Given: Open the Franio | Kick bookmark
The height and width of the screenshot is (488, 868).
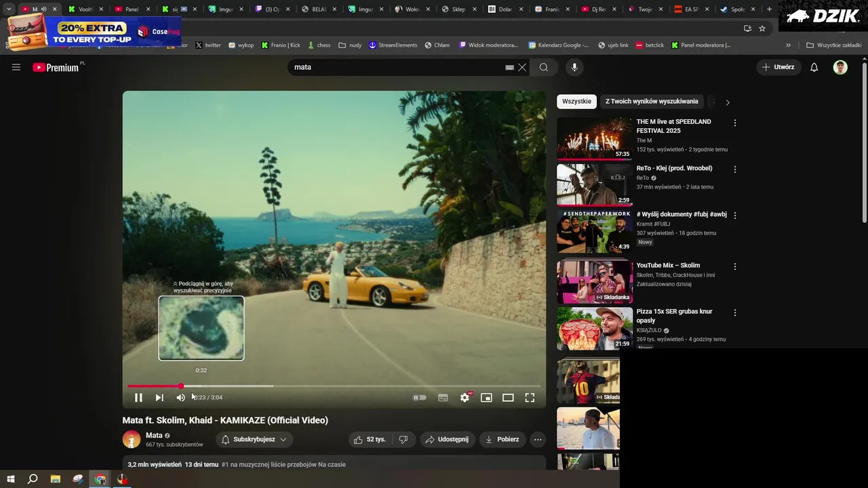Looking at the screenshot, I should click(281, 45).
